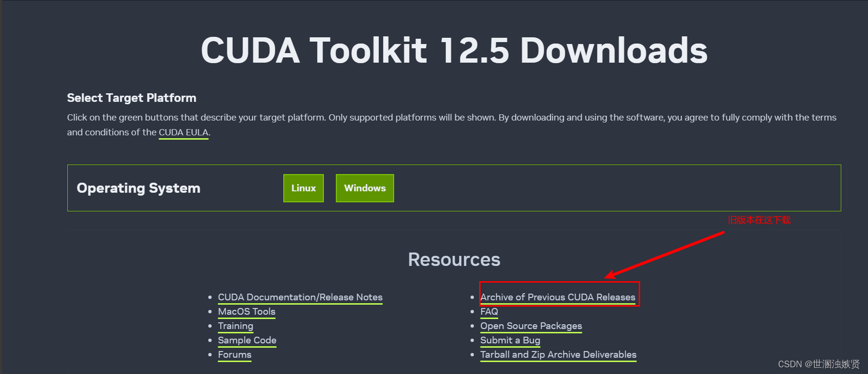Open CUDA Documentation/Release Notes link
The height and width of the screenshot is (374, 868).
300,297
